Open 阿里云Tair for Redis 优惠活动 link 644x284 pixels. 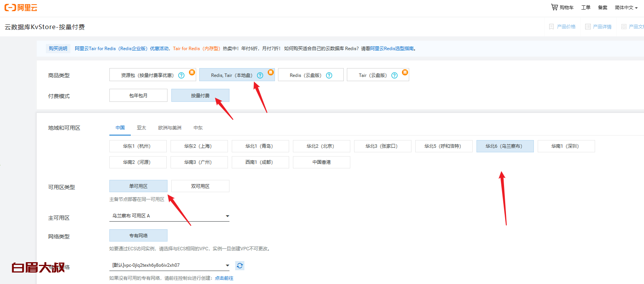[x=122, y=49]
